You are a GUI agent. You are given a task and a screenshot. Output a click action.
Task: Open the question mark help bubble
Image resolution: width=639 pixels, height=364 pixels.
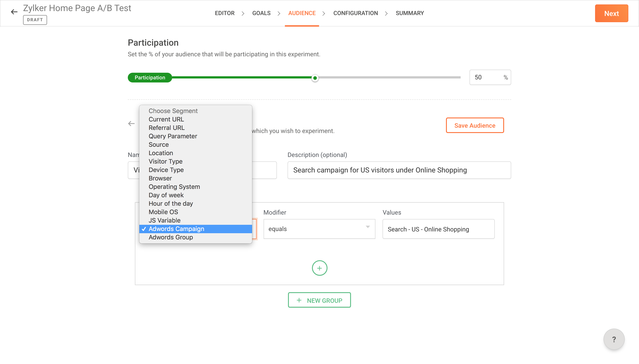click(614, 339)
